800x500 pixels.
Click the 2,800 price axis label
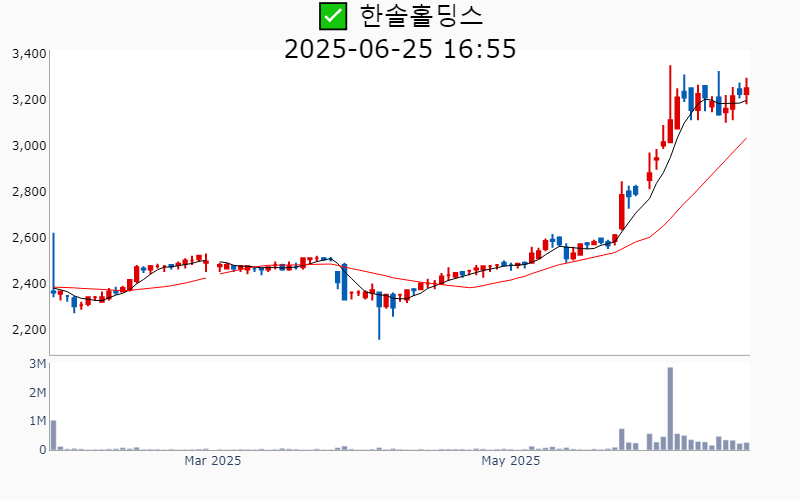tap(29, 192)
